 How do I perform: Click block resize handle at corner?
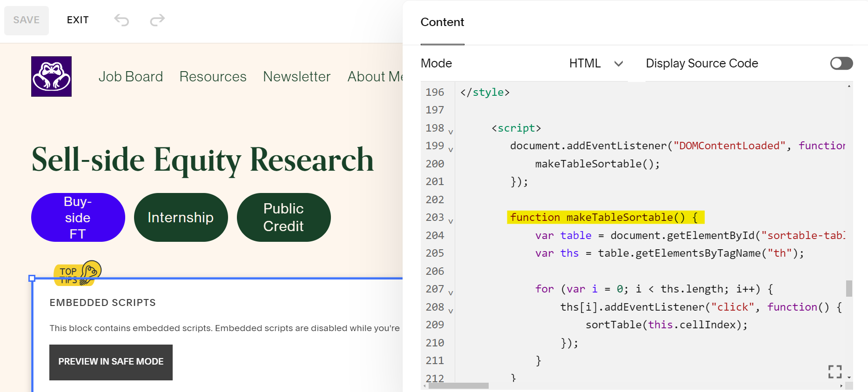[32, 278]
